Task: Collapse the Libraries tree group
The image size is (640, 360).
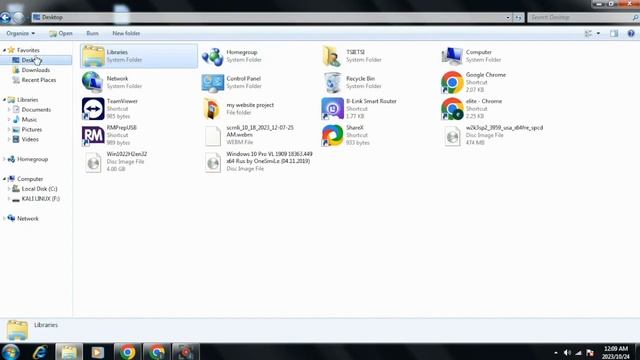Action: point(4,100)
